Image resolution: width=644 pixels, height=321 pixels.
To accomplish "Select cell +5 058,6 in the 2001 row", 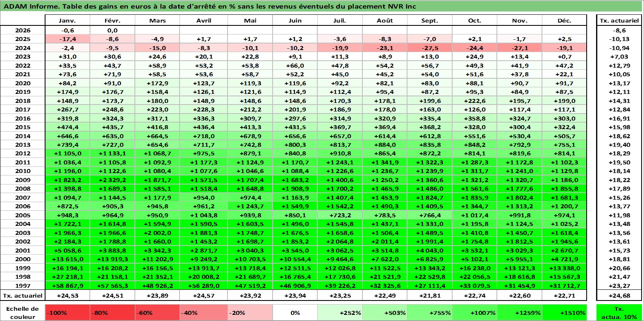I will point(67,250).
